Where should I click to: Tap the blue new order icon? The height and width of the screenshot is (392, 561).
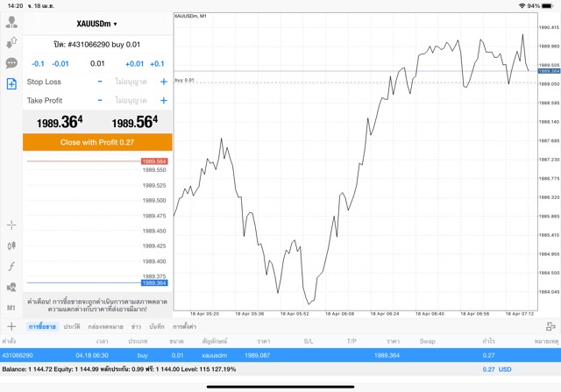(x=11, y=84)
